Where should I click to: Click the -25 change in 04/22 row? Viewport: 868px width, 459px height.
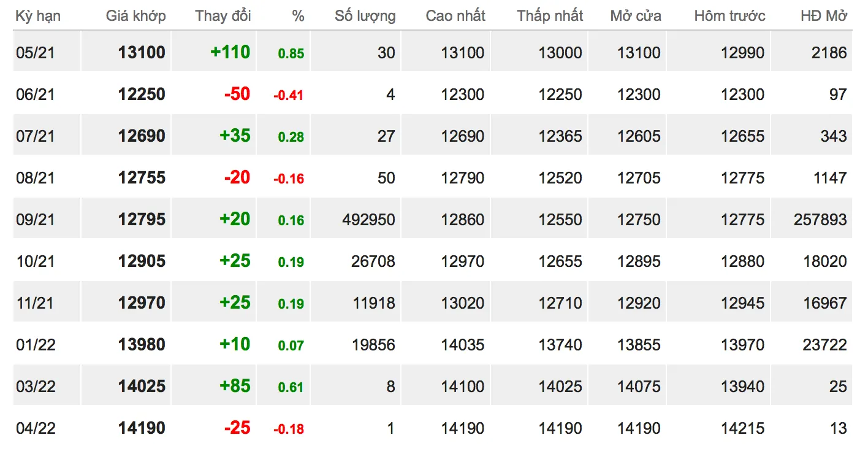pos(237,428)
